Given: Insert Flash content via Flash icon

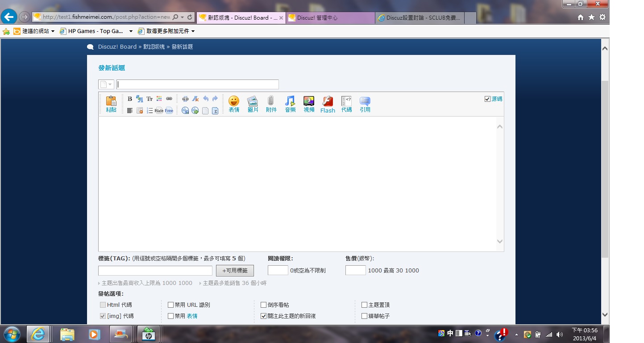Looking at the screenshot, I should coord(328,104).
